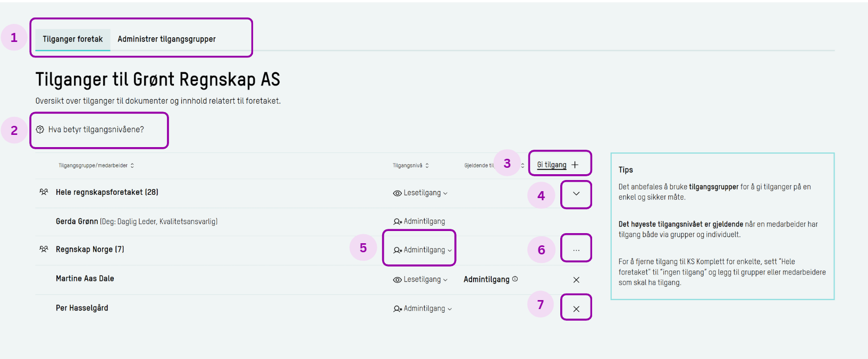Open 'Hva betyr tilgangsnivåene?' help link
Image resolution: width=868 pixels, height=359 pixels.
click(x=96, y=130)
